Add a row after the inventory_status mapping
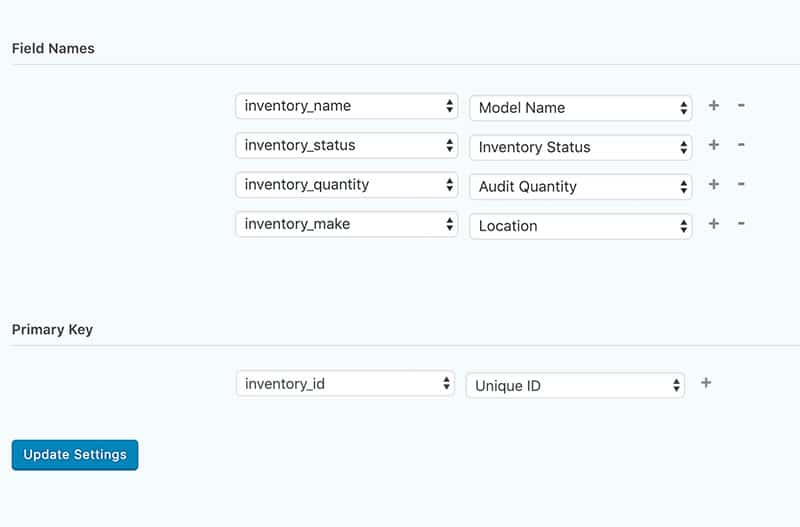The height and width of the screenshot is (527, 800). click(x=714, y=145)
